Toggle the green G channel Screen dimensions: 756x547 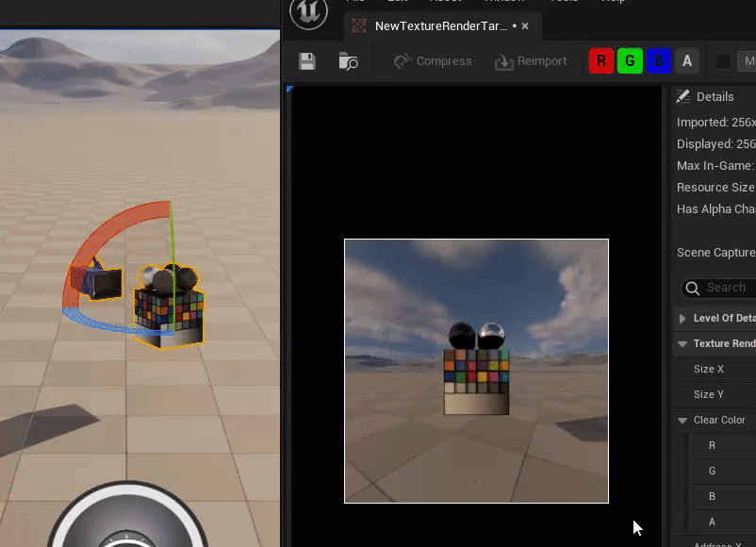point(630,60)
